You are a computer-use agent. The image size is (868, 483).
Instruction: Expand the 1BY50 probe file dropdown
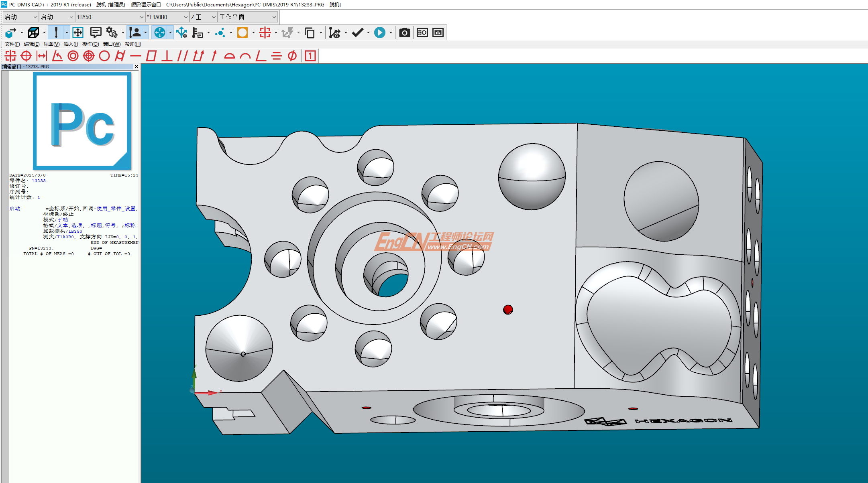click(x=141, y=17)
